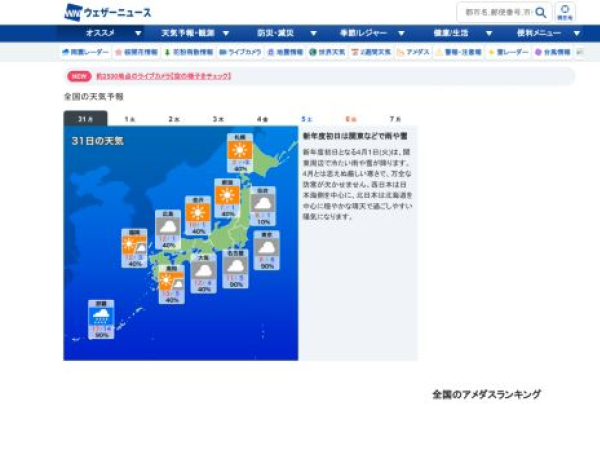Select the 福岡 weather card on map
This screenshot has height=450, width=600.
point(134,248)
